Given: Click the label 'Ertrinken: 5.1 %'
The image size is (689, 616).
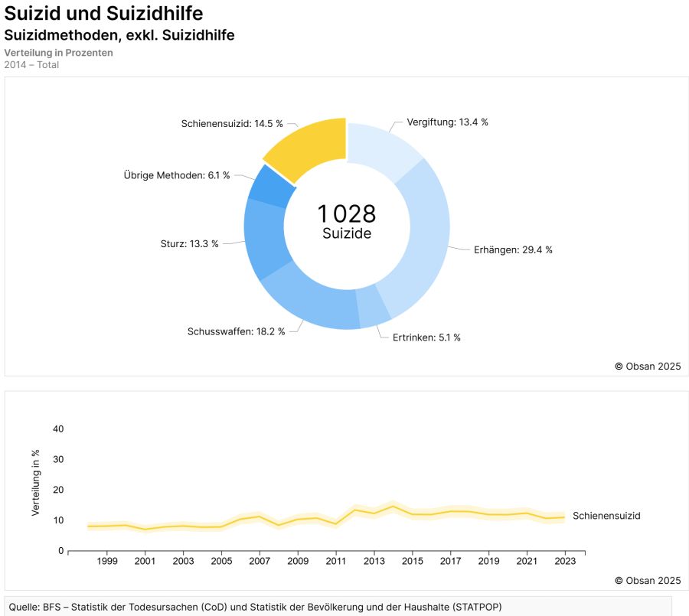Looking at the screenshot, I should [426, 337].
